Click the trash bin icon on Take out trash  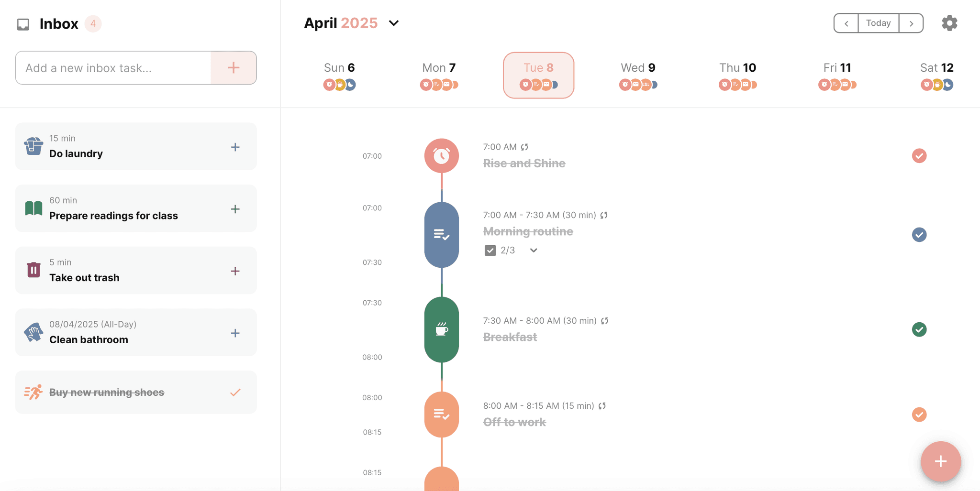pyautogui.click(x=33, y=270)
